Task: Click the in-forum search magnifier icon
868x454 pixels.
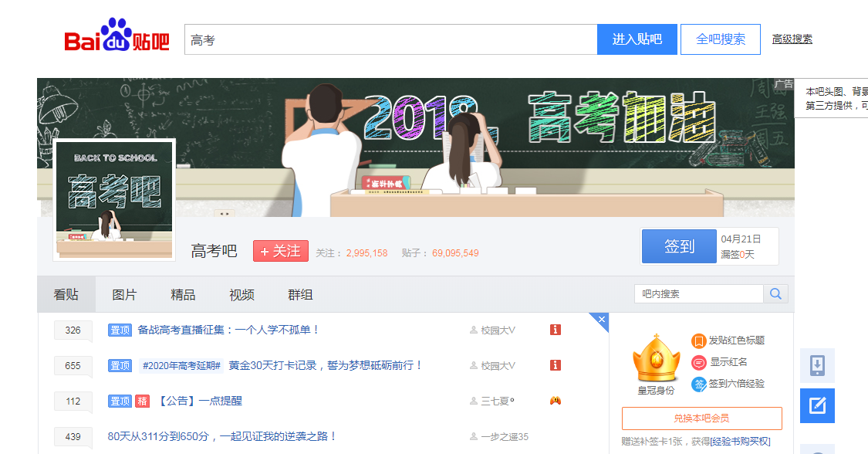Action: 775,294
